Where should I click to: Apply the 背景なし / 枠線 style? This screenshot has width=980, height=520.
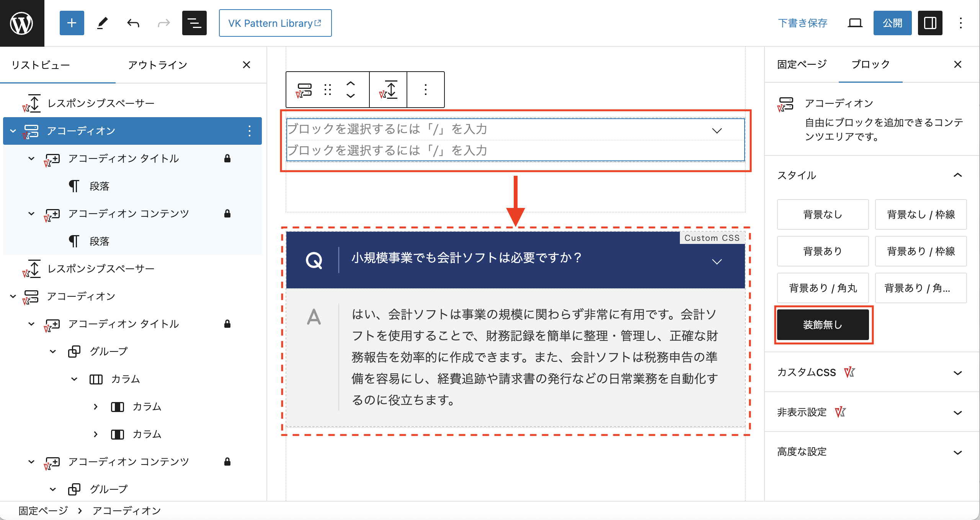(x=921, y=214)
